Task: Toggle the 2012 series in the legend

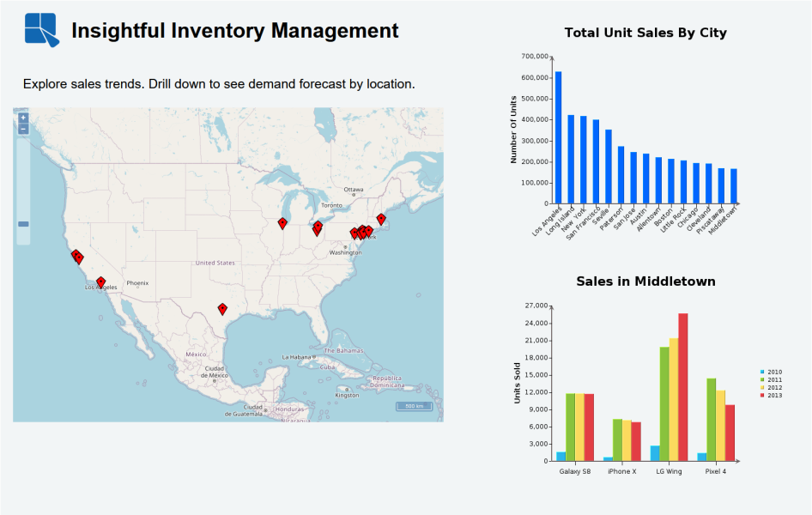Action: pyautogui.click(x=770, y=387)
